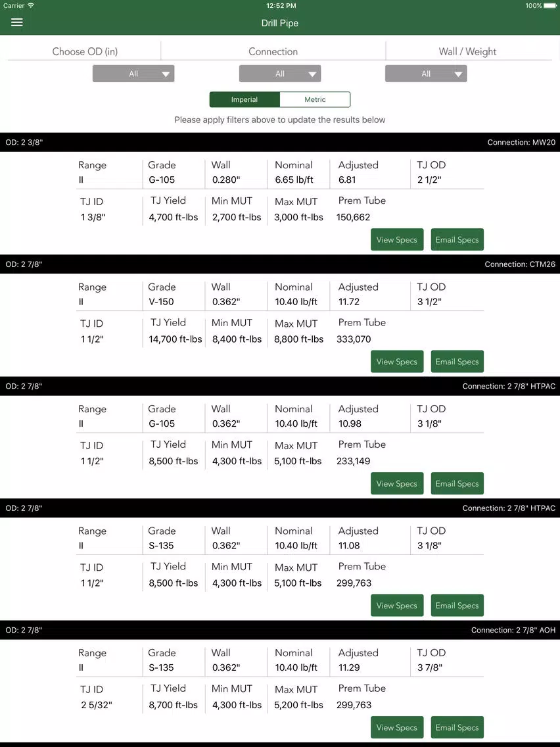The width and height of the screenshot is (560, 747).
Task: Select the Imperial units segment
Action: click(245, 99)
